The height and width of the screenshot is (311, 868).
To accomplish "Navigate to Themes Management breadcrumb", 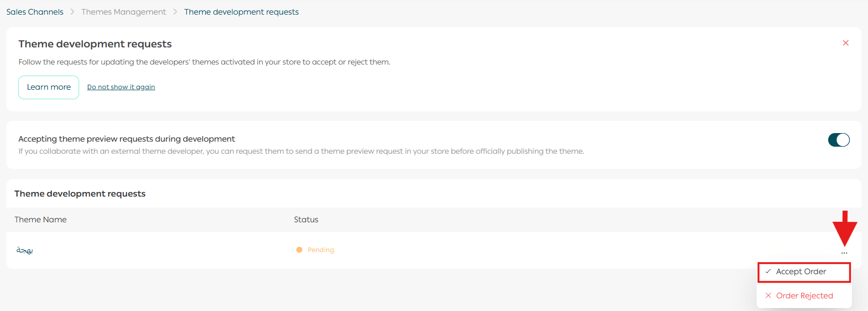I will [x=123, y=12].
